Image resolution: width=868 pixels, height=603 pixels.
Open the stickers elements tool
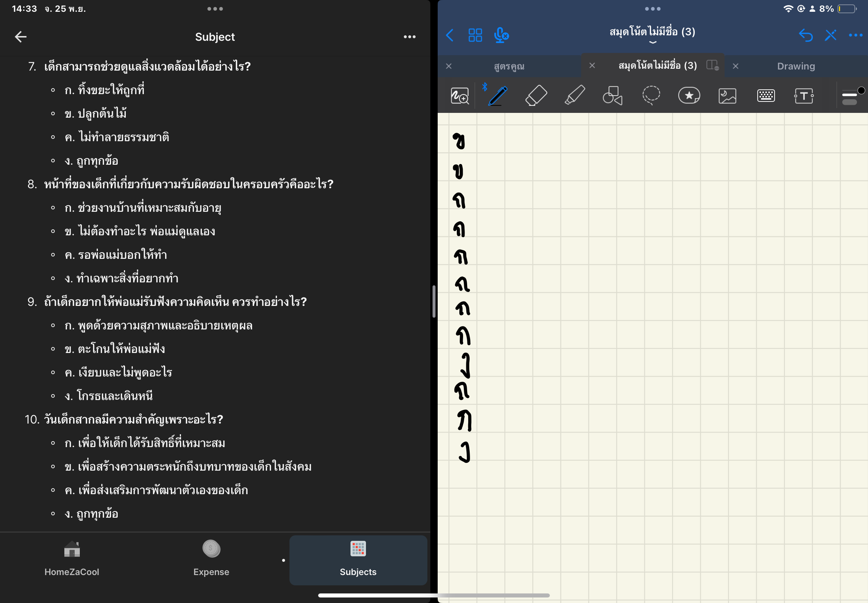689,96
